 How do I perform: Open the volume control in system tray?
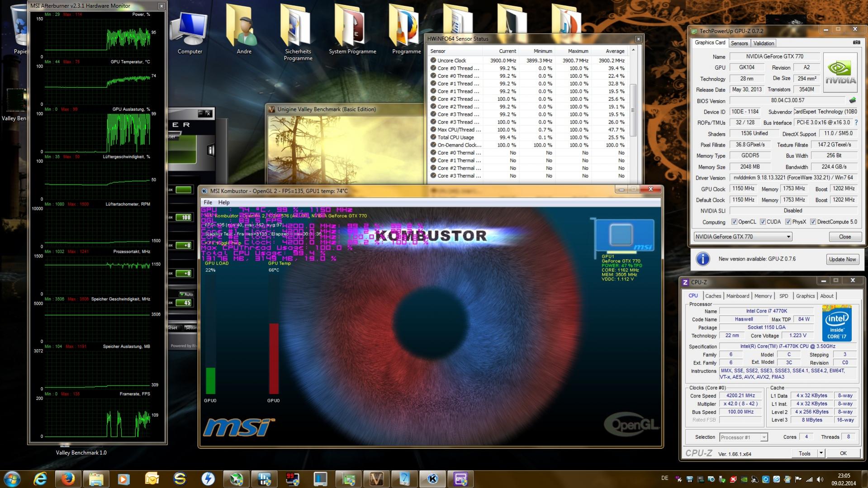(820, 479)
